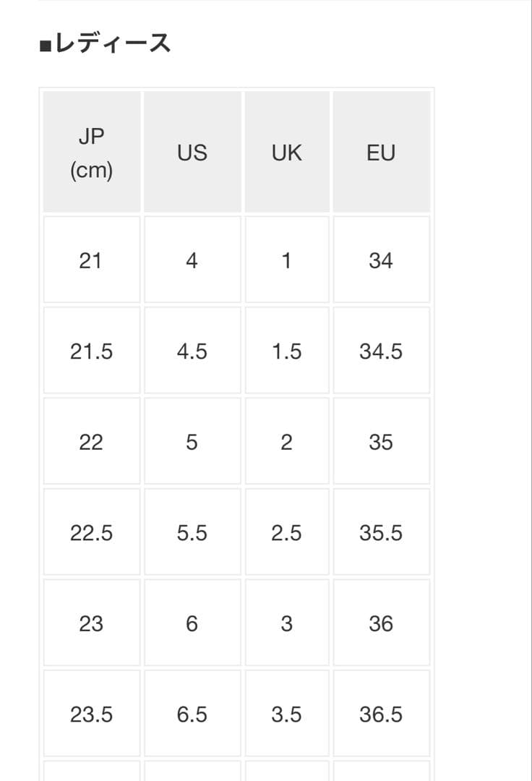The height and width of the screenshot is (781, 532).
Task: Click the EU 34 size cell
Action: click(x=381, y=260)
